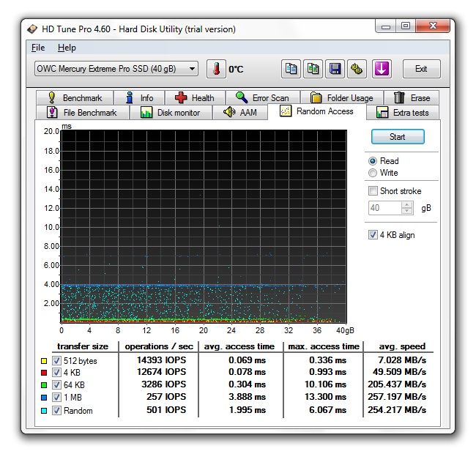476x454 pixels.
Task: Click the 257.197 MB/s avg speed value
Action: click(397, 397)
